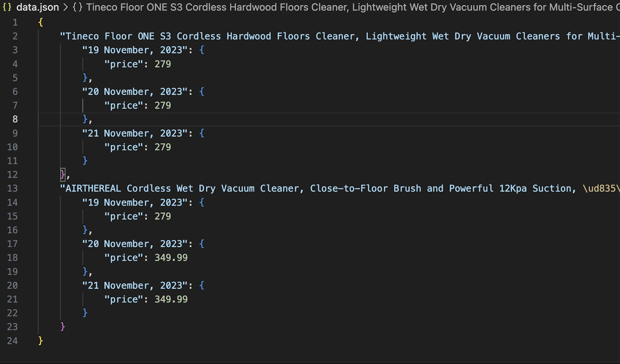Image resolution: width=620 pixels, height=364 pixels.
Task: Place cursor on the AIRTHEREAL key string
Action: pyautogui.click(x=340, y=189)
